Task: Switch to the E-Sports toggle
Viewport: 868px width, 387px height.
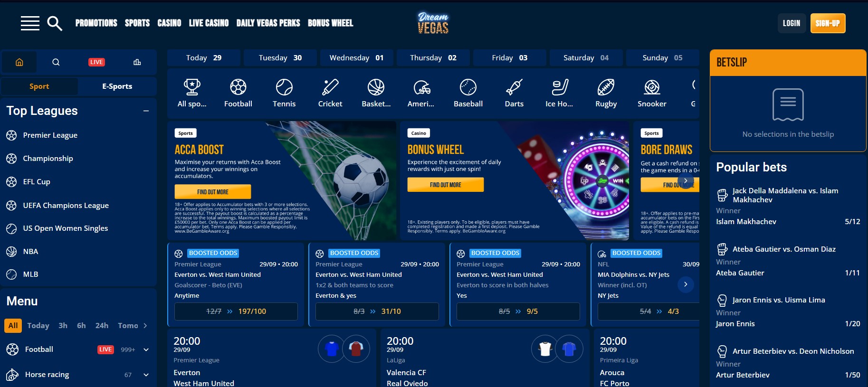Action: 117,86
